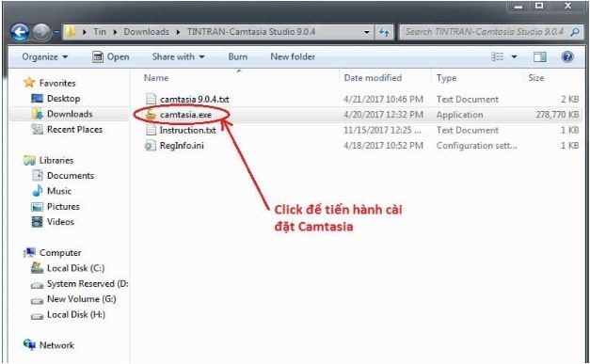Select the camtasia.exe application icon
Image resolution: width=590 pixels, height=364 pixels.
point(151,115)
